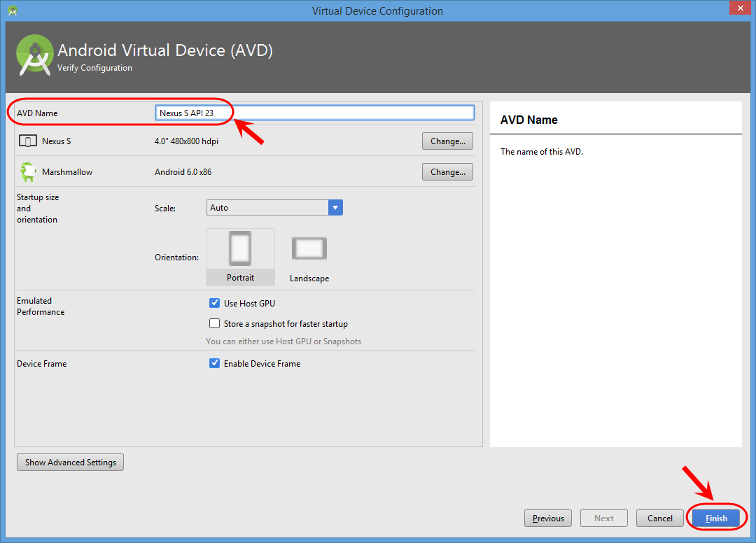
Task: Go back with the Previous button
Action: pos(547,519)
